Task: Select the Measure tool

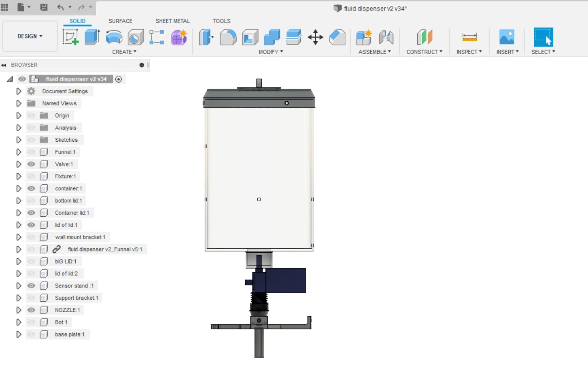Action: pyautogui.click(x=469, y=37)
